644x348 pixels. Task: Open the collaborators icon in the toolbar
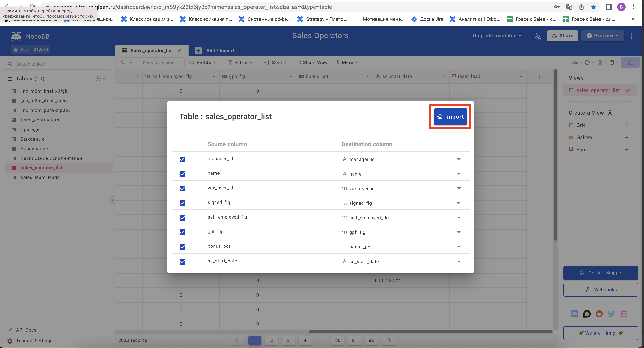(575, 63)
